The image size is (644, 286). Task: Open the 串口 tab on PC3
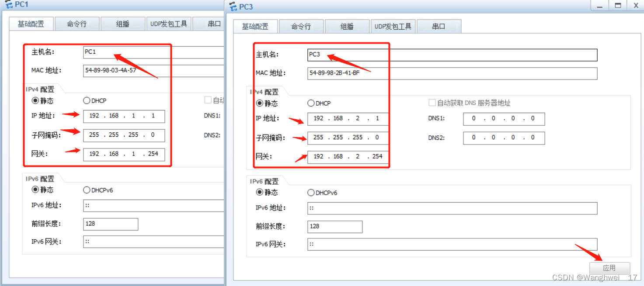tap(439, 26)
